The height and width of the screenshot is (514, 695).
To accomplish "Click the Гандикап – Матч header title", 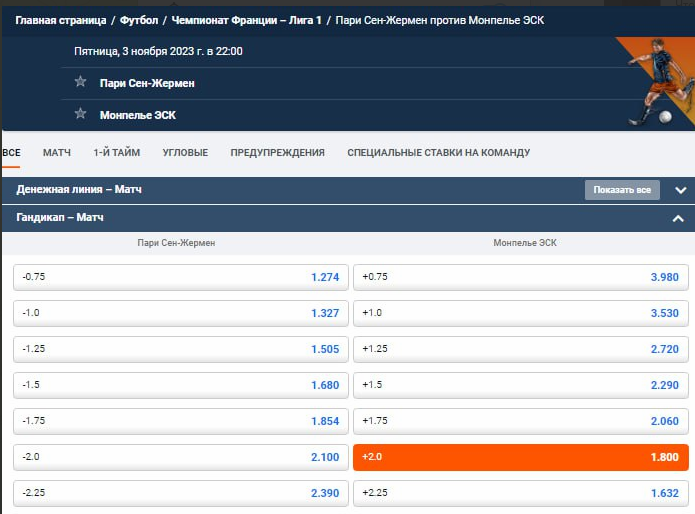I will (x=60, y=218).
